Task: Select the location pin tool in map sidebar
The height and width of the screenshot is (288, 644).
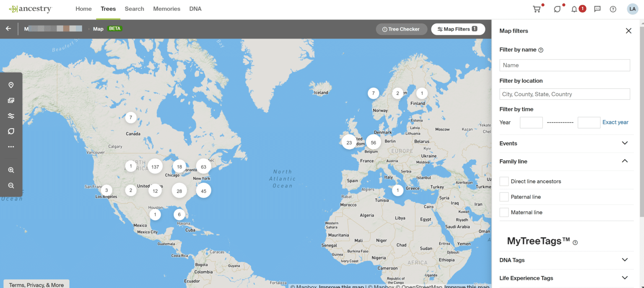Action: click(x=11, y=85)
